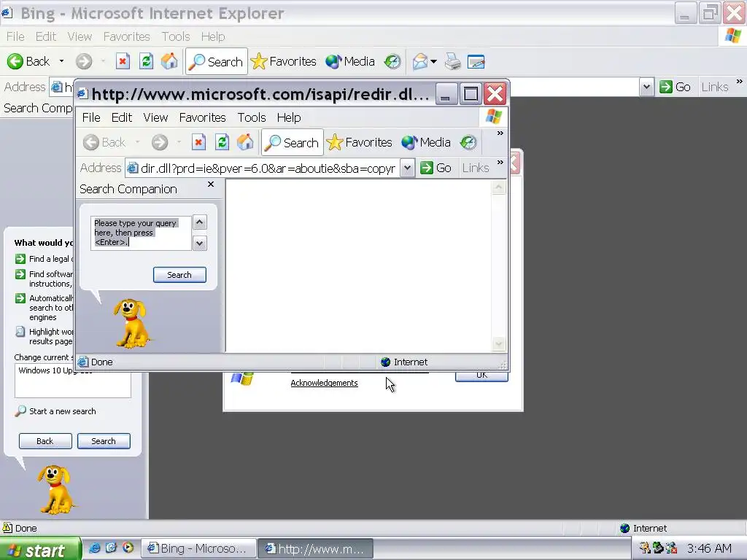
Task: Click the Edit page icon in the Bing toolbar
Action: tap(476, 61)
